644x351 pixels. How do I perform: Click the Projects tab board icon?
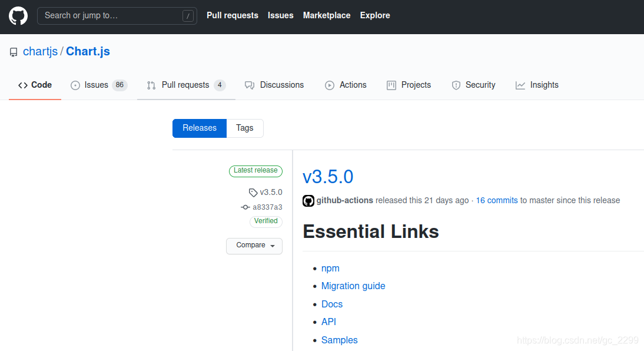click(x=391, y=85)
